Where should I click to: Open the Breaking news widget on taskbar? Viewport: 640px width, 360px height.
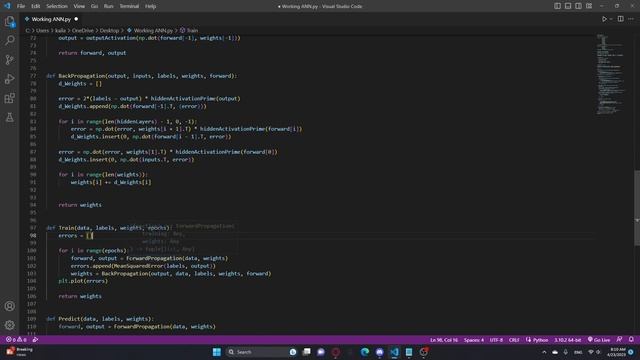coord(19,352)
